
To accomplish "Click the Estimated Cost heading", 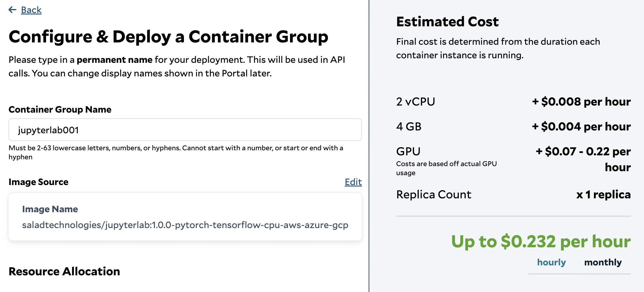I will tap(447, 22).
